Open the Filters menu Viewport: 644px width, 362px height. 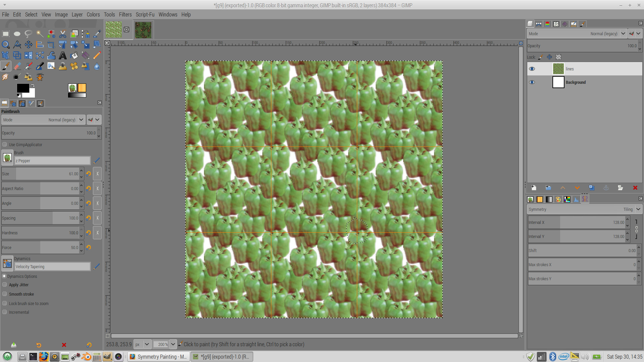click(125, 14)
